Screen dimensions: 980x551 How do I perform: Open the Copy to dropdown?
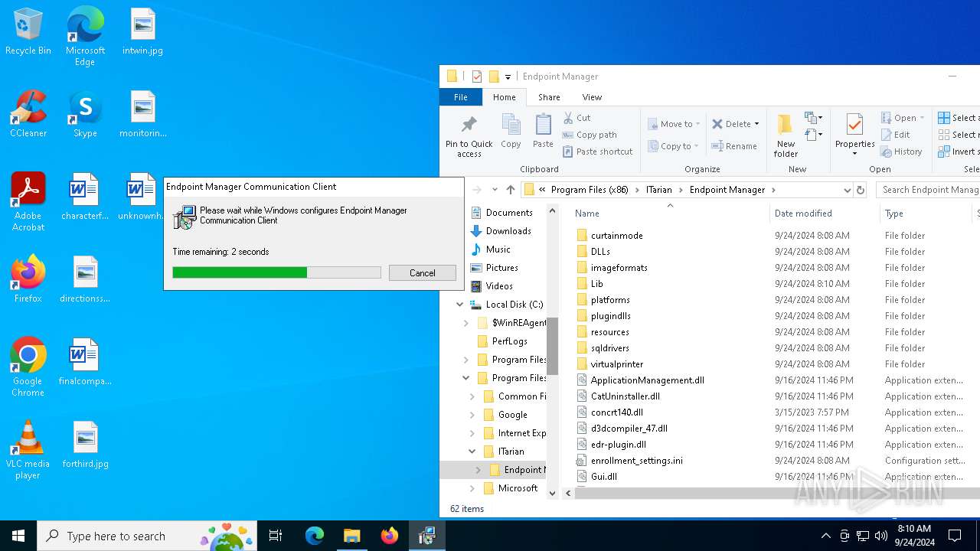(673, 146)
